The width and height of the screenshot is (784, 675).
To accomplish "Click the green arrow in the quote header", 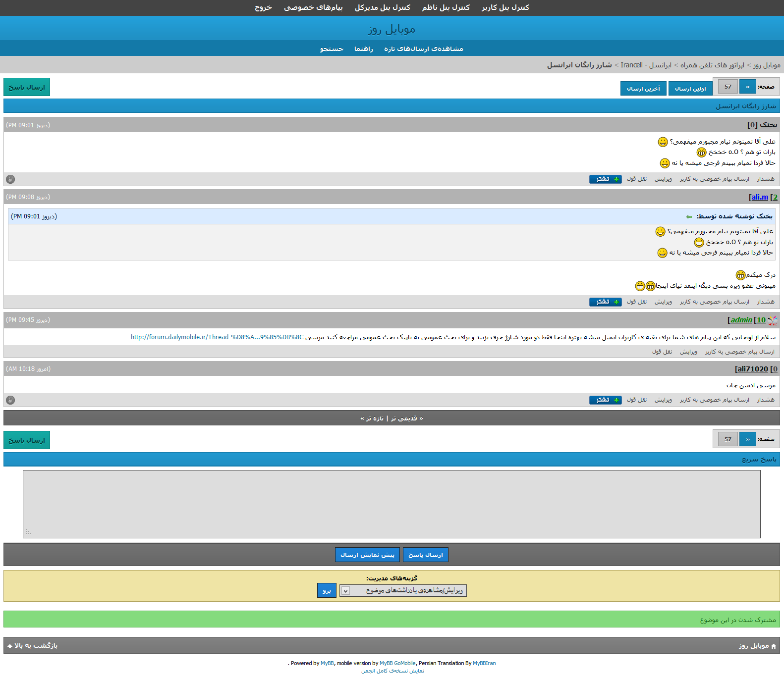I will click(x=689, y=217).
